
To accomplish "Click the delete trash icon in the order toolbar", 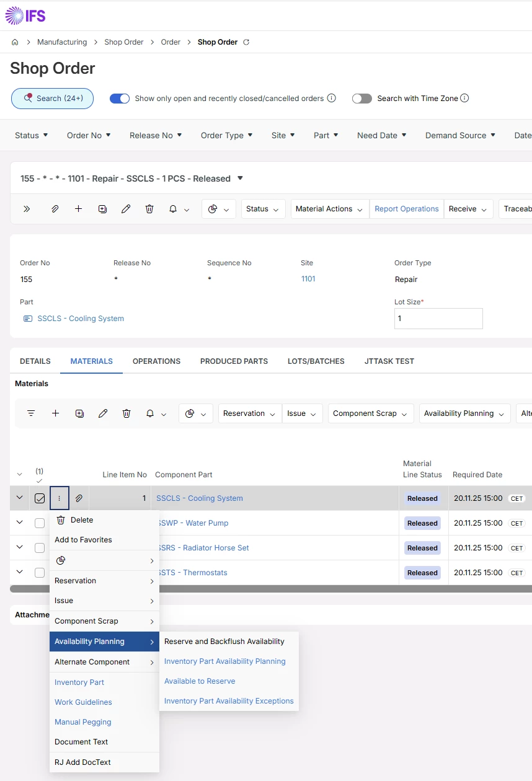I will click(149, 209).
